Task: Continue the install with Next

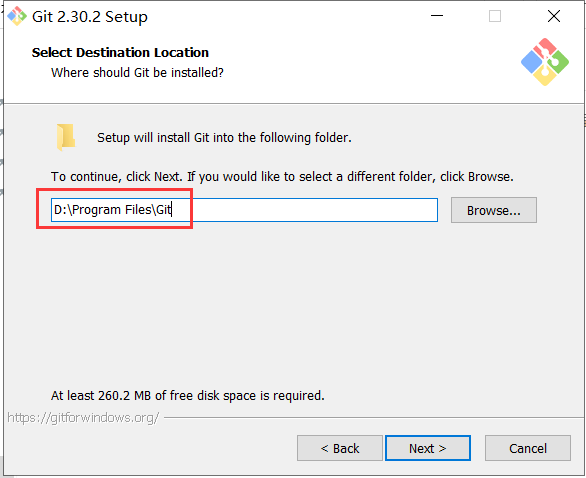Action: (x=428, y=448)
